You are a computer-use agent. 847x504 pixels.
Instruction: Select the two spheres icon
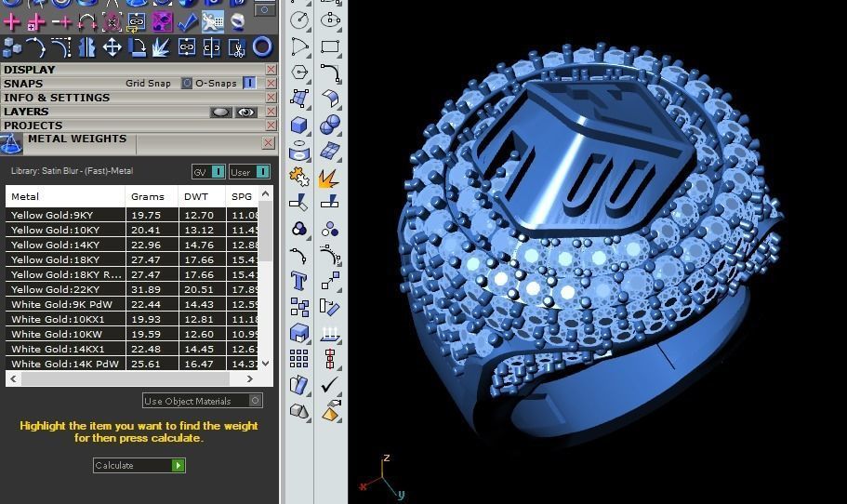point(330,125)
